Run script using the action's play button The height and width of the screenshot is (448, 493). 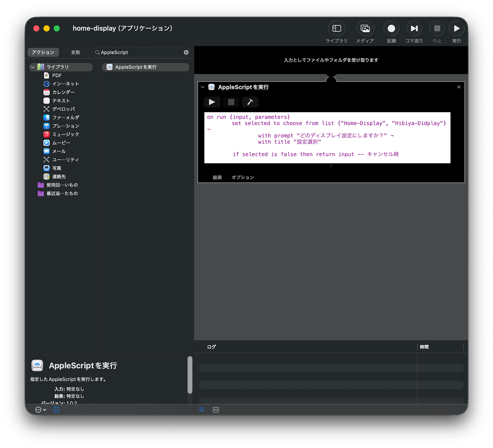(212, 102)
